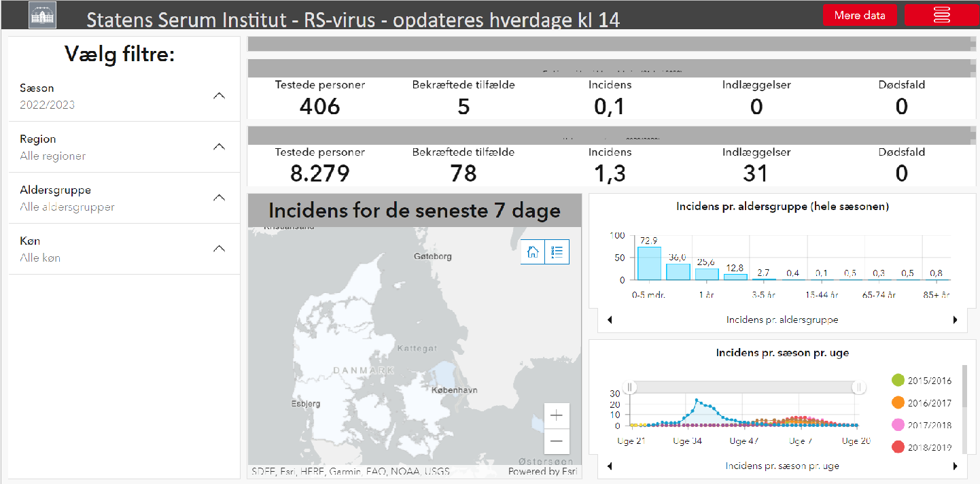Click Bekræftede tilfælde value 78
Viewport: 980px width, 484px height.
pos(463,174)
